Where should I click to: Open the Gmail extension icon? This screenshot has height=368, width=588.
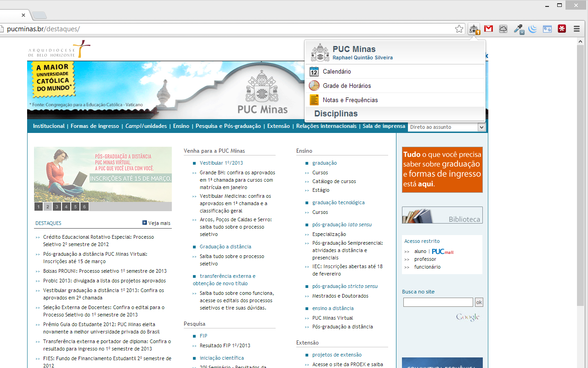(x=489, y=29)
